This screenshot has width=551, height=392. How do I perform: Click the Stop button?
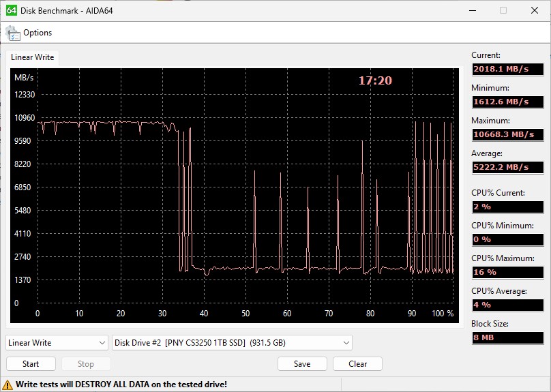(x=86, y=364)
